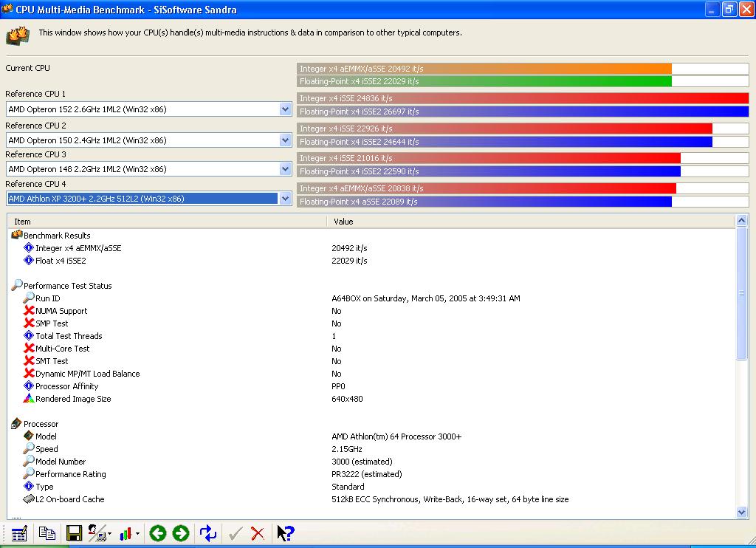
Task: Click the info icon for Total Test Threads
Action: [x=29, y=336]
